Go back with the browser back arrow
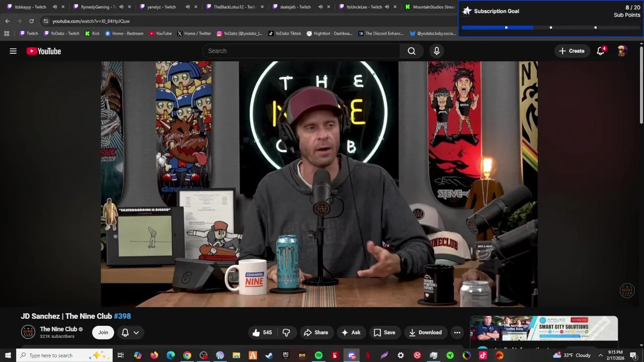 pos(8,21)
